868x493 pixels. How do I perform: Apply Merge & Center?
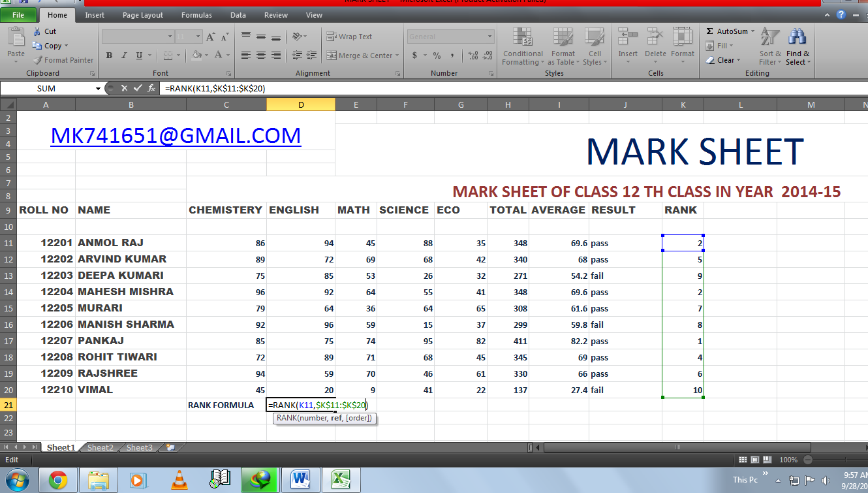click(x=358, y=56)
